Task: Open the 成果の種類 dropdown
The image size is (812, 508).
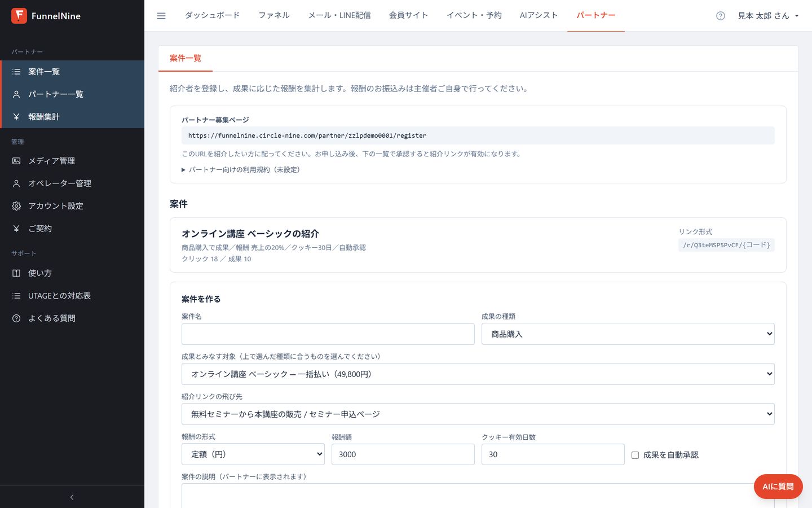Action: click(628, 334)
